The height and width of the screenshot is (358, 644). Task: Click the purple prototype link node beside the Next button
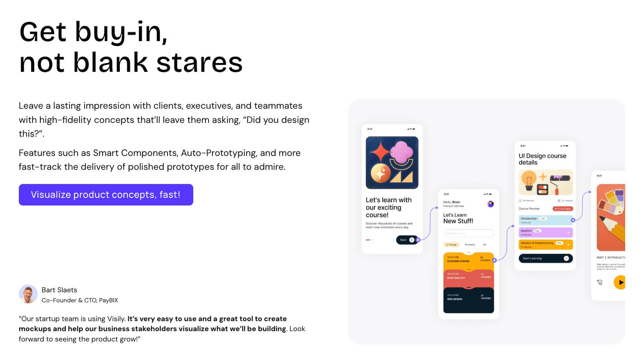[x=418, y=240]
